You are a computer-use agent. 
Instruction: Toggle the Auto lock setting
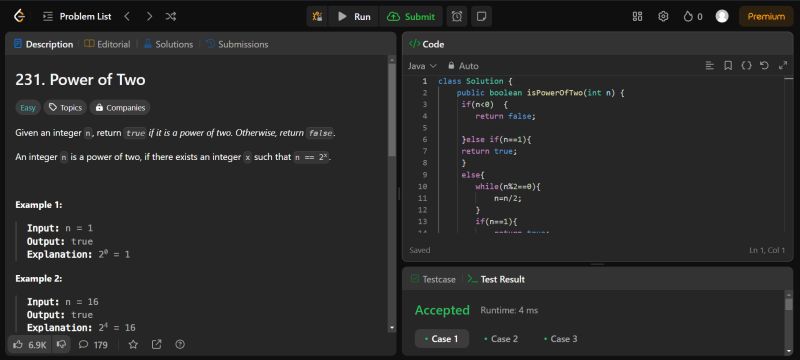pyautogui.click(x=463, y=66)
